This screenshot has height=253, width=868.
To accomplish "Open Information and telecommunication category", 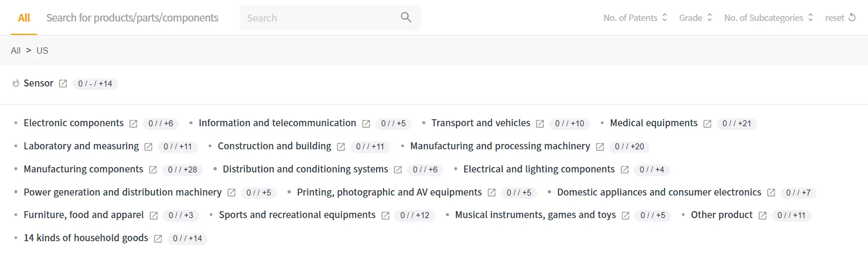I will (277, 123).
